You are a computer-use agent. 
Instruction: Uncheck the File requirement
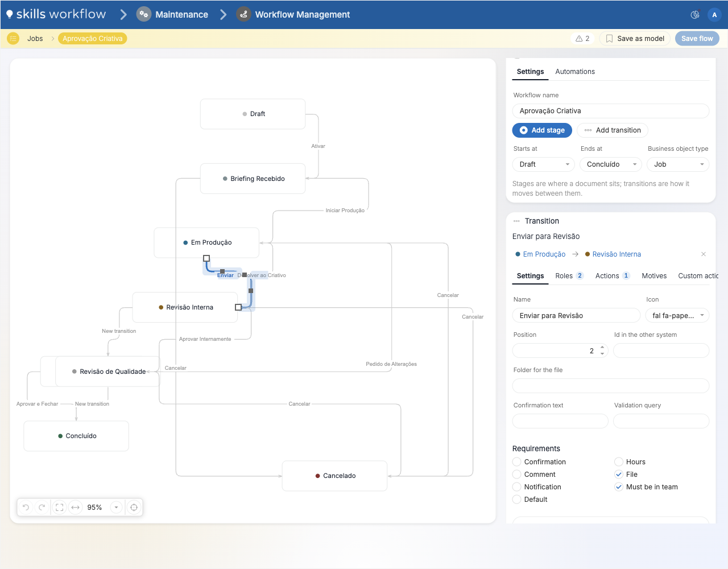coord(618,475)
